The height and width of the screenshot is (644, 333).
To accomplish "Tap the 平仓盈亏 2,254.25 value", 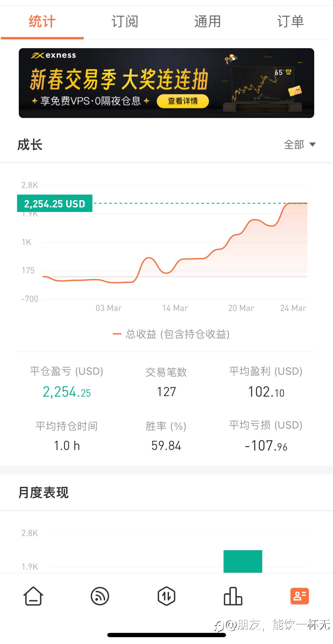I will click(x=67, y=392).
